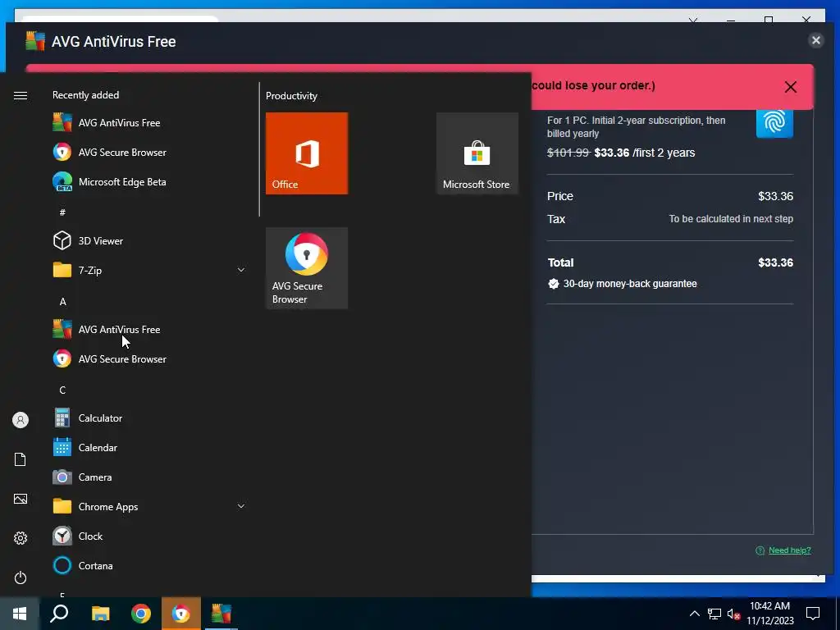Viewport: 840px width, 630px height.
Task: Open the AVG Secure Browser tile
Action: click(307, 268)
